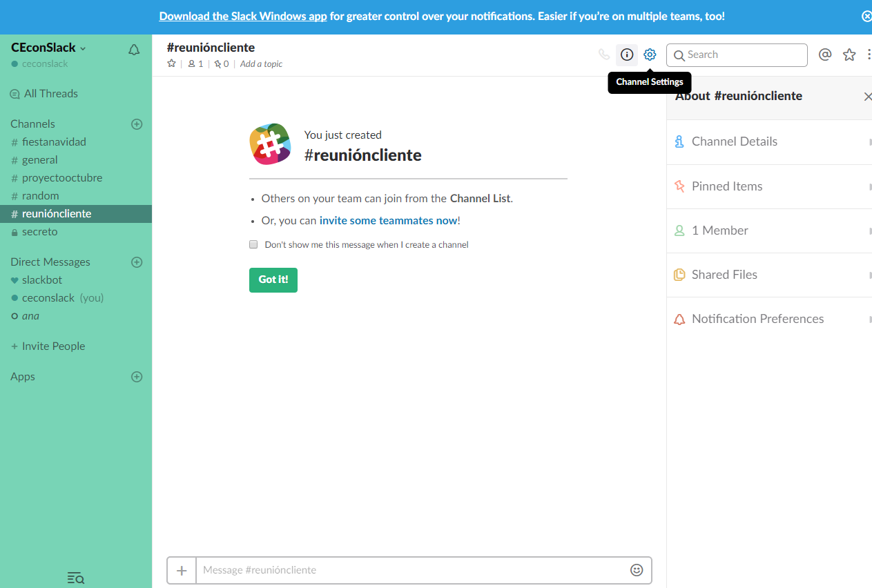This screenshot has height=588, width=872.
Task: Click the Got it! button
Action: 273,280
